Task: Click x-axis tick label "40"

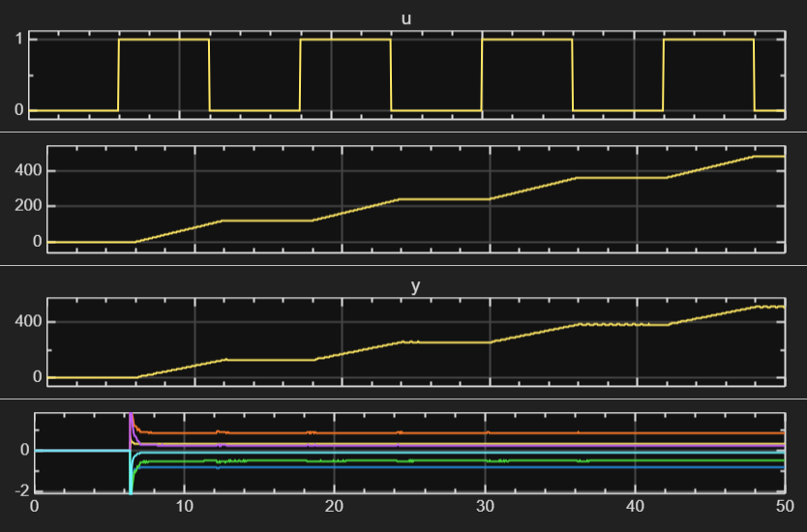Action: coord(635,505)
